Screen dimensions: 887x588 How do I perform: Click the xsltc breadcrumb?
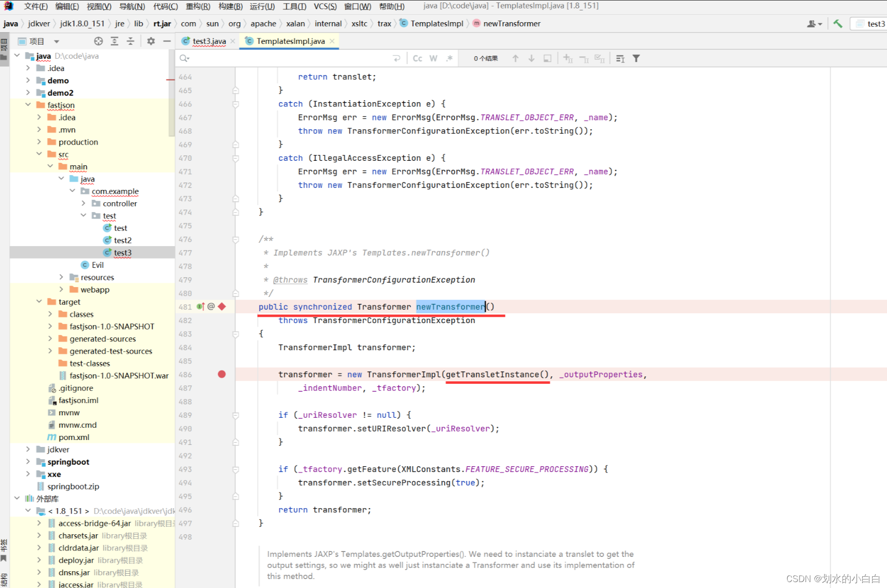tap(359, 24)
